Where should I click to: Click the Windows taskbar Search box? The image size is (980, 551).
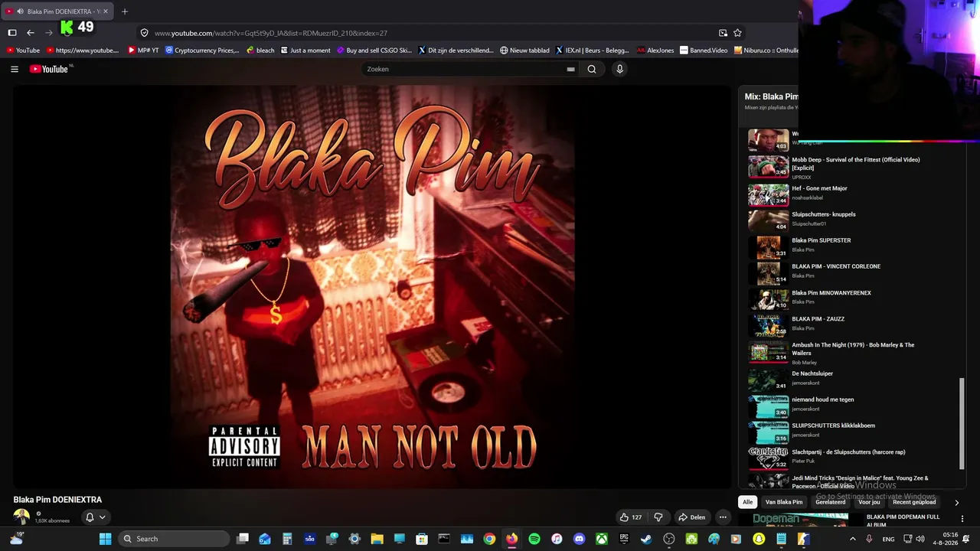click(x=175, y=539)
